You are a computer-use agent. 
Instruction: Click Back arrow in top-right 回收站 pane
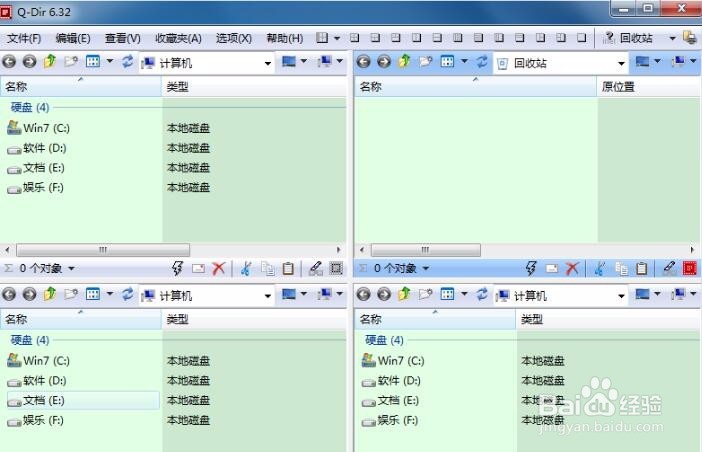pos(364,61)
